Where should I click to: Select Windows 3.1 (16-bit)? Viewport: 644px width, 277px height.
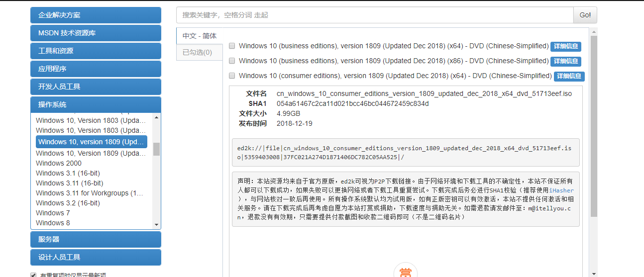pos(68,173)
